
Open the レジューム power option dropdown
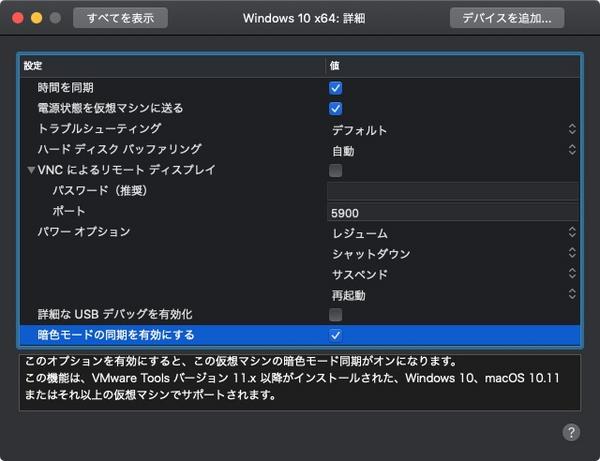[x=453, y=233]
